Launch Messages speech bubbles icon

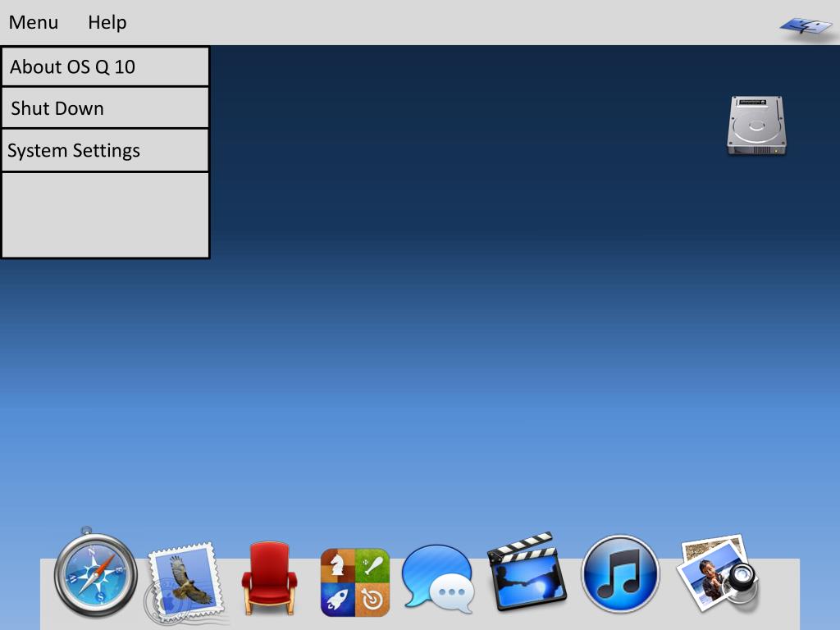[x=438, y=579]
